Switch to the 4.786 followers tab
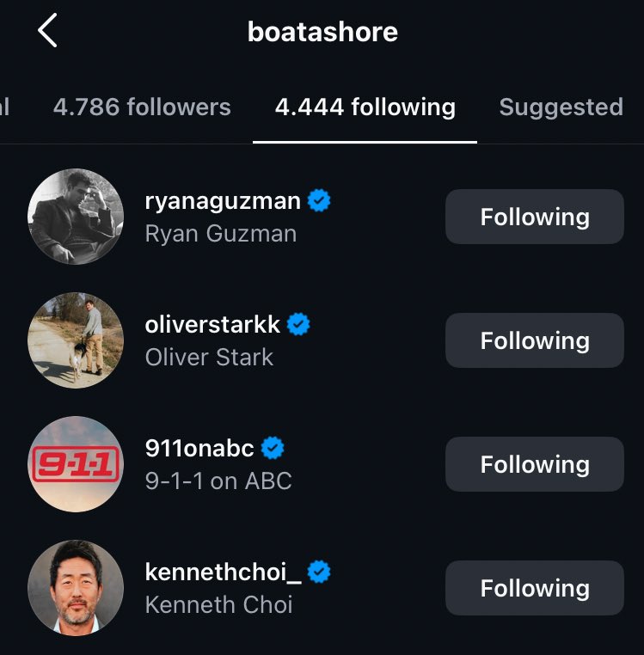Viewport: 644px width, 655px height. pos(142,107)
